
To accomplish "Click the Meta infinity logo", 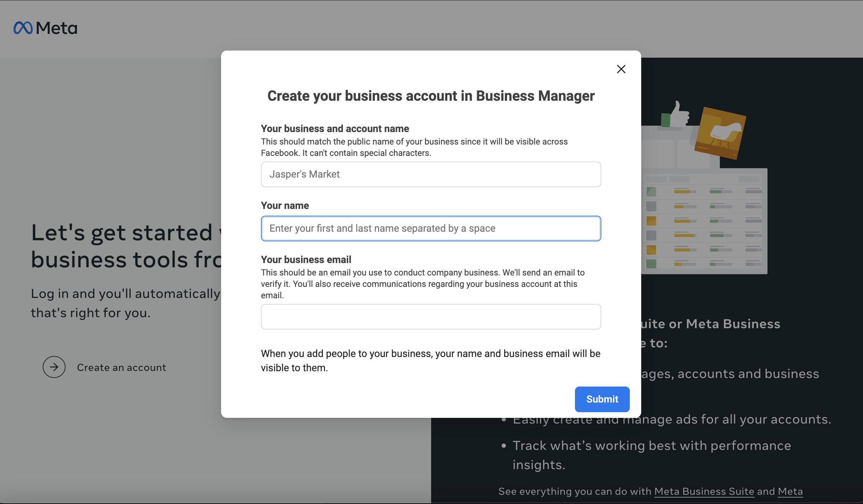I will point(23,28).
